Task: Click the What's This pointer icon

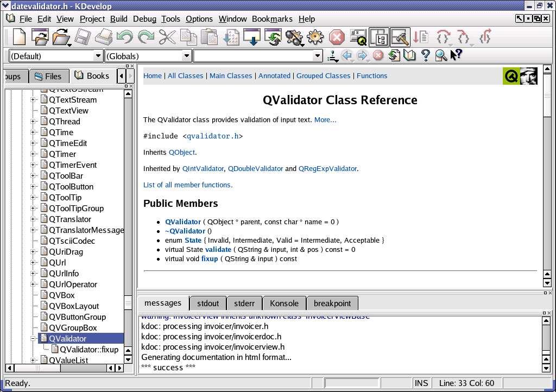Action: [456, 55]
